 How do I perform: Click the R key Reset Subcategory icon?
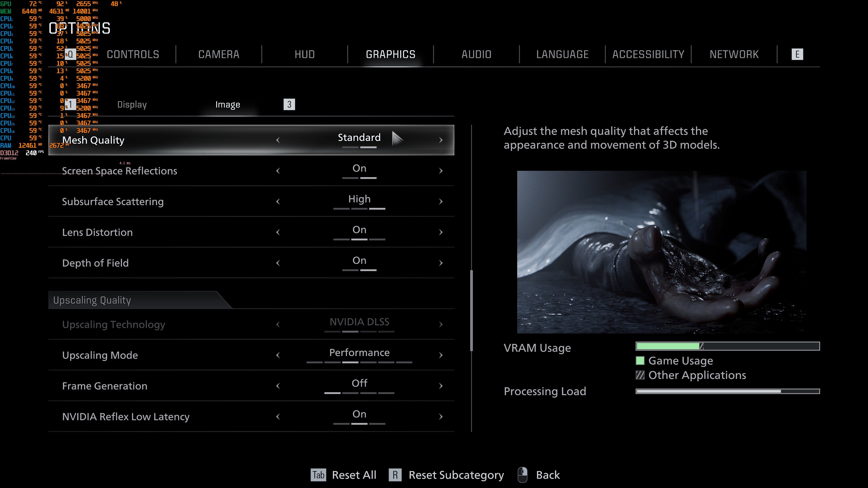(x=395, y=475)
